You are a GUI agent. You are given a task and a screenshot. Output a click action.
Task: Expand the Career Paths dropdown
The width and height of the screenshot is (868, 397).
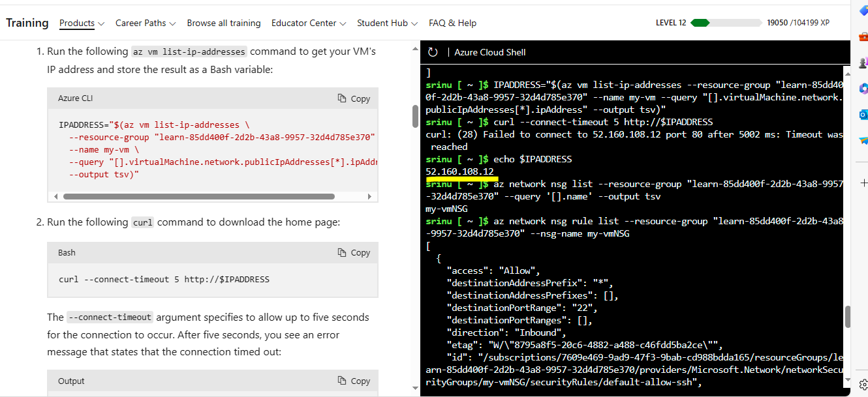point(146,23)
